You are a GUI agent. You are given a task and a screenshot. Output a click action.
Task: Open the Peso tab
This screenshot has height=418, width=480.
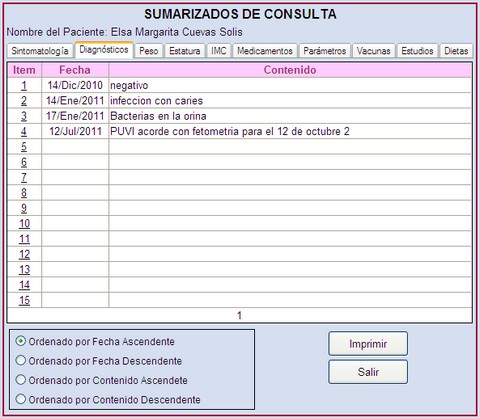point(148,51)
